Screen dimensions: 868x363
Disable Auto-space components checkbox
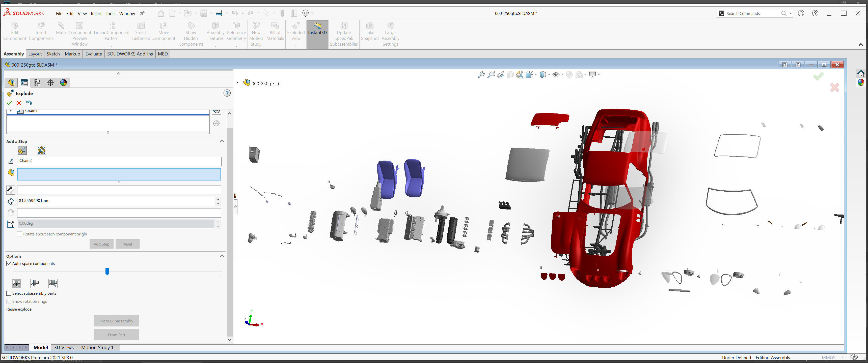tap(9, 263)
